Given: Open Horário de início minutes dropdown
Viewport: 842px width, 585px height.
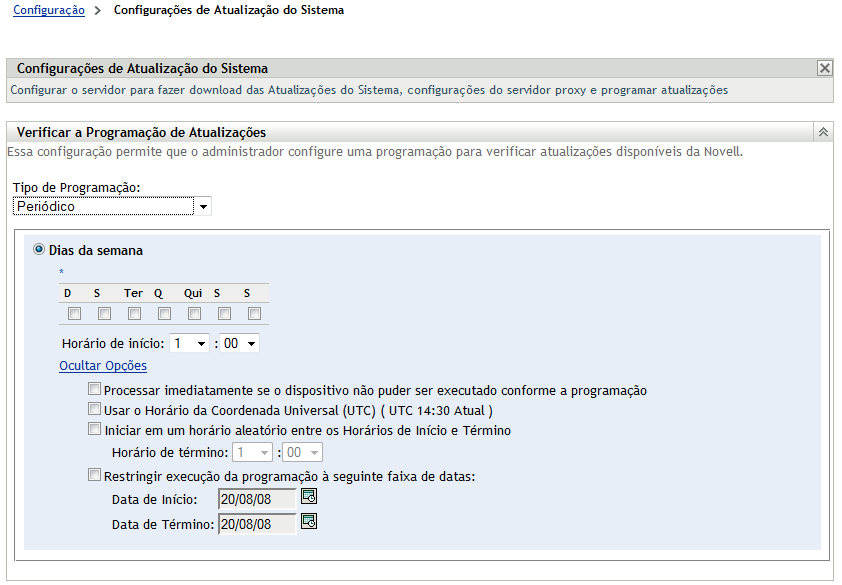Looking at the screenshot, I should (x=239, y=343).
